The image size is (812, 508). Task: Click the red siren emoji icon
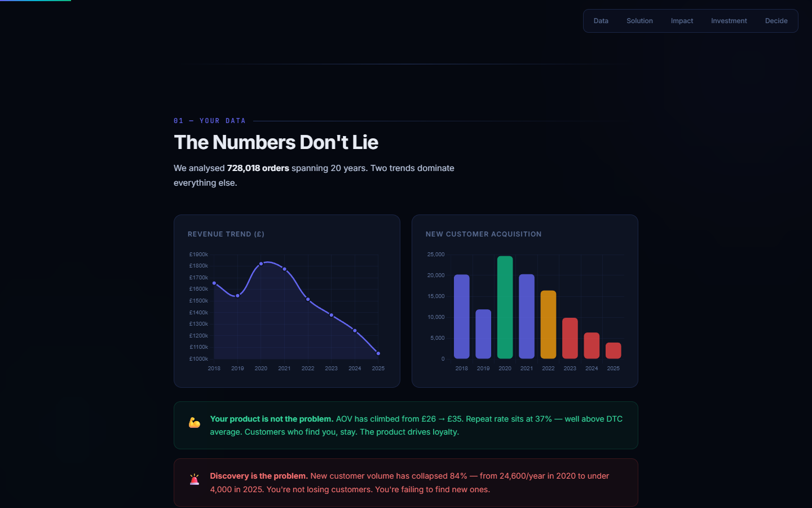coord(195,480)
